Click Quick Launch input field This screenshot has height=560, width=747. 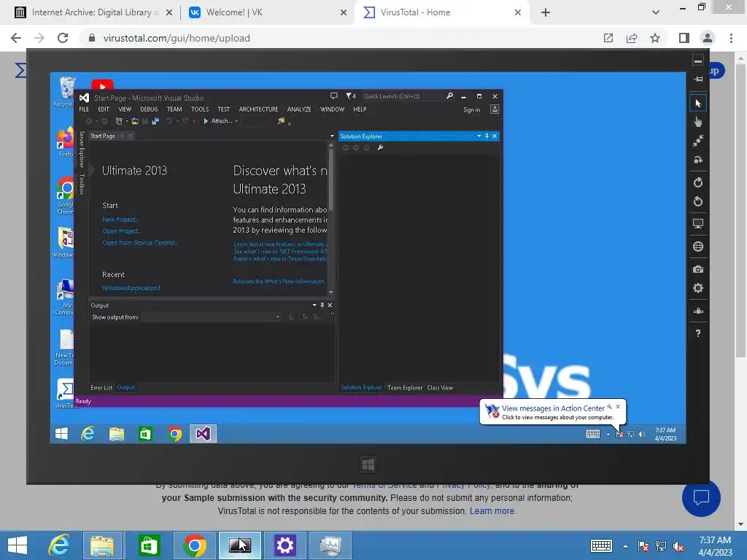[403, 96]
